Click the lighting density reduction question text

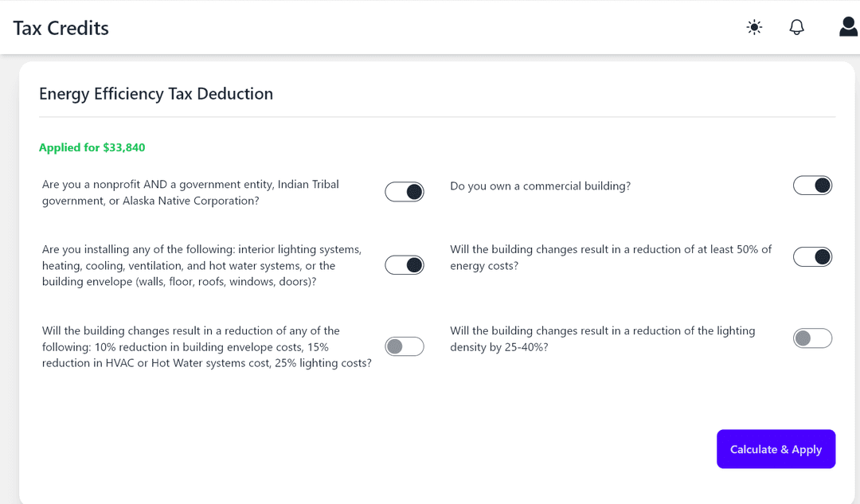tap(602, 339)
